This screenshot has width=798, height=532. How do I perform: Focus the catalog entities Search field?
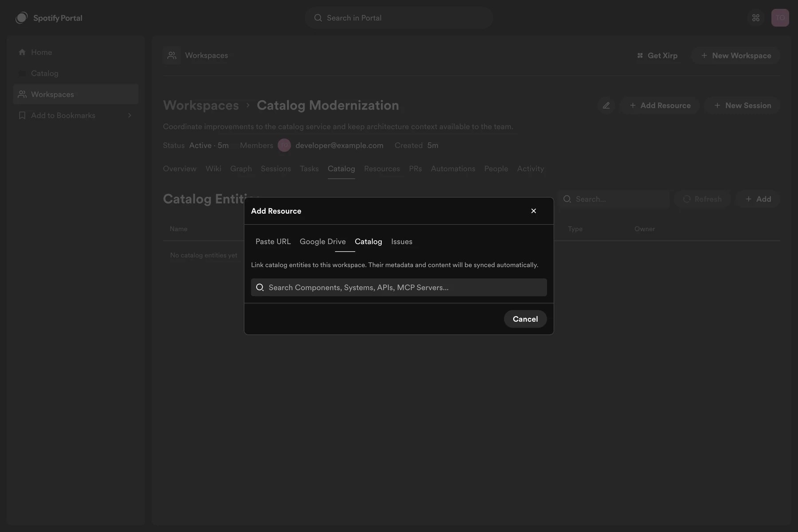(614, 199)
